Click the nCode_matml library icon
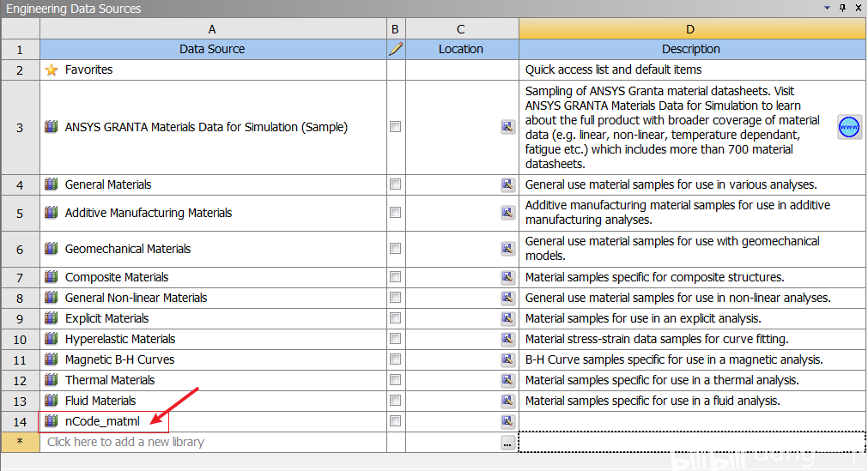868x471 pixels. [51, 421]
